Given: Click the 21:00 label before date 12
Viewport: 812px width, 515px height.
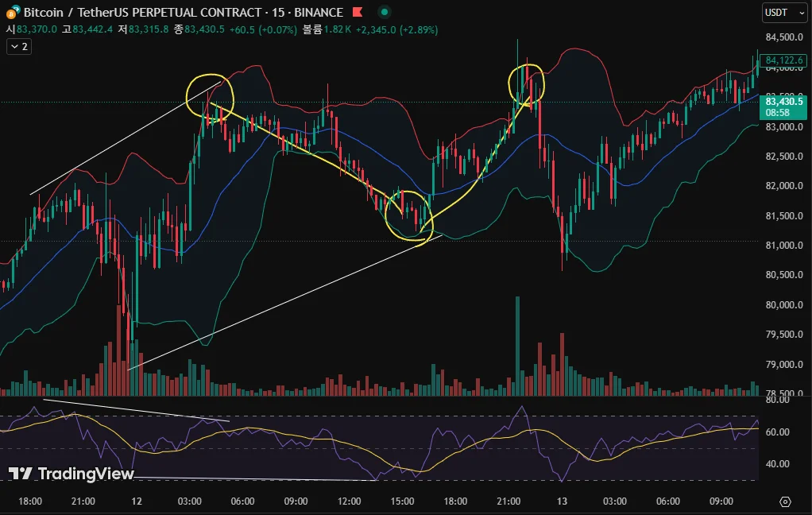Looking at the screenshot, I should [83, 501].
